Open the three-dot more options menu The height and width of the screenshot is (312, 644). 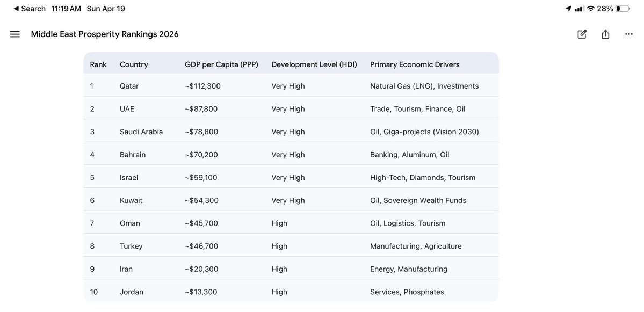629,34
